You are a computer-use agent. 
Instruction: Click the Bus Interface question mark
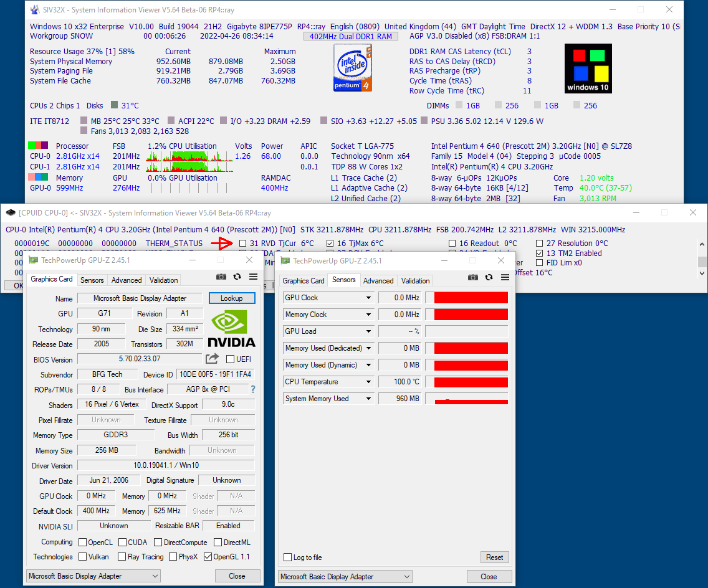click(253, 389)
